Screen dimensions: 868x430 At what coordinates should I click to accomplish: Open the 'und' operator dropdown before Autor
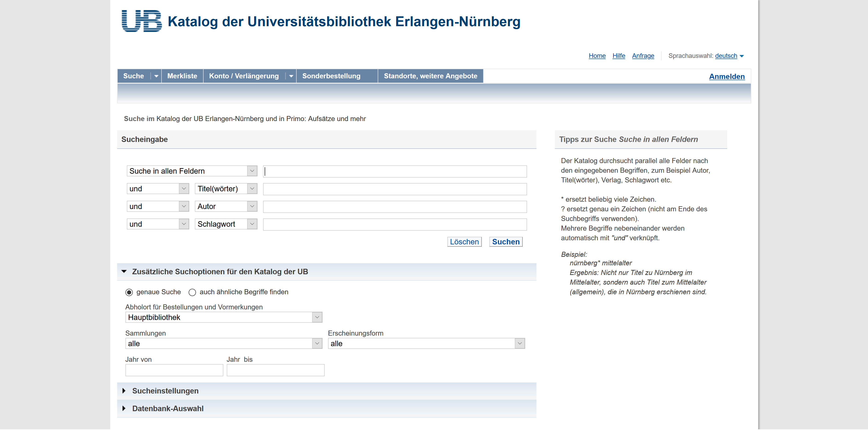click(158, 207)
